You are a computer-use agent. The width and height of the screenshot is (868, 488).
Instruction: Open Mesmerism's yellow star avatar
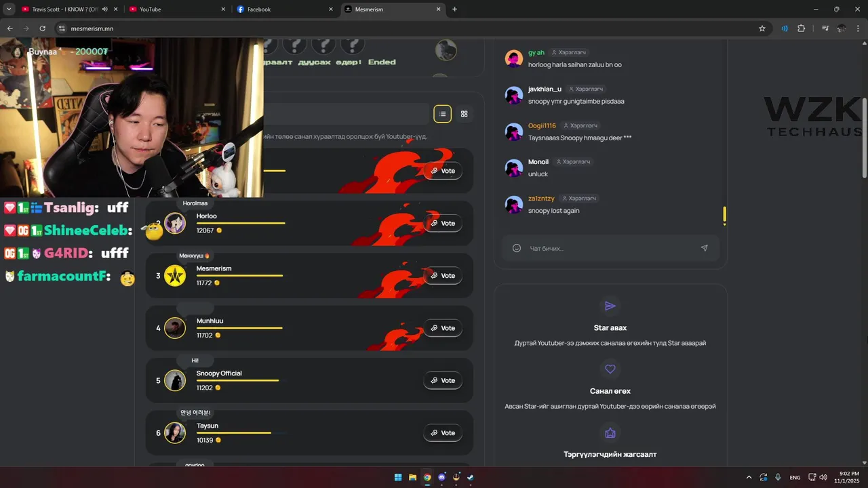click(175, 276)
